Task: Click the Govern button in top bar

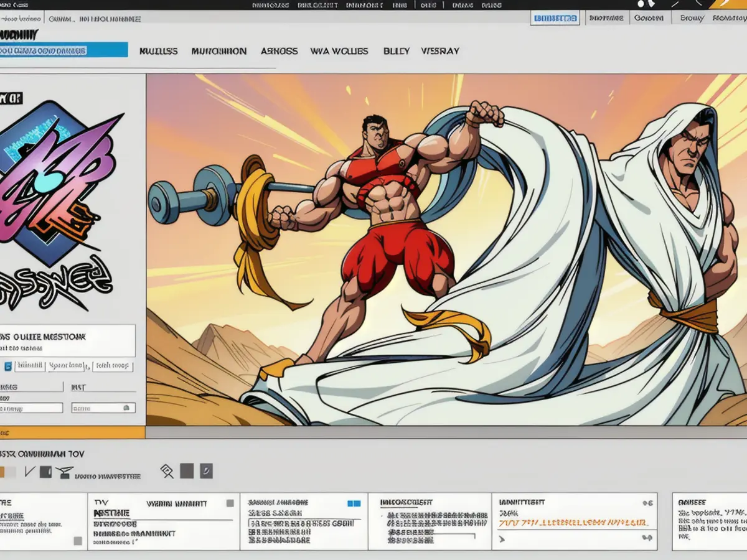Action: pos(648,19)
